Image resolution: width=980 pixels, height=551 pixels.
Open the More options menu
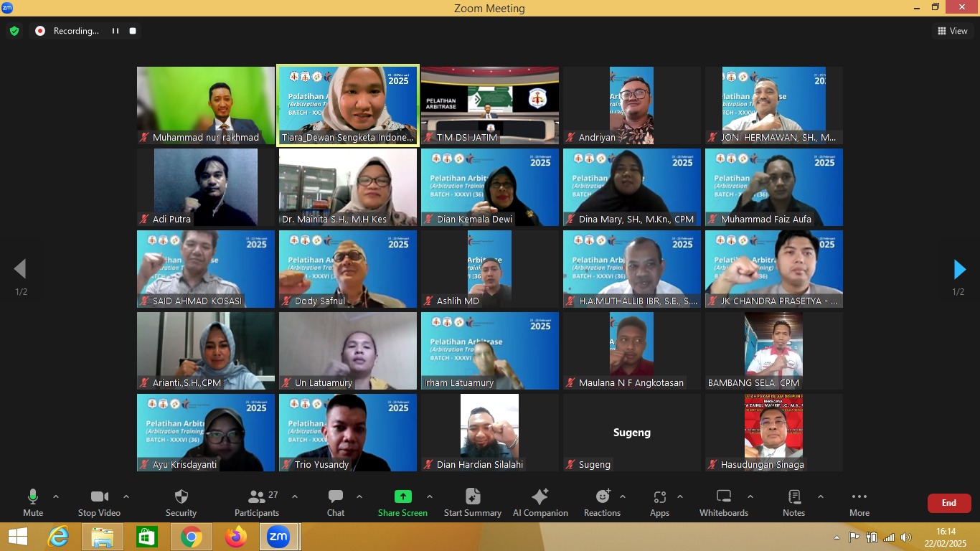pos(859,502)
